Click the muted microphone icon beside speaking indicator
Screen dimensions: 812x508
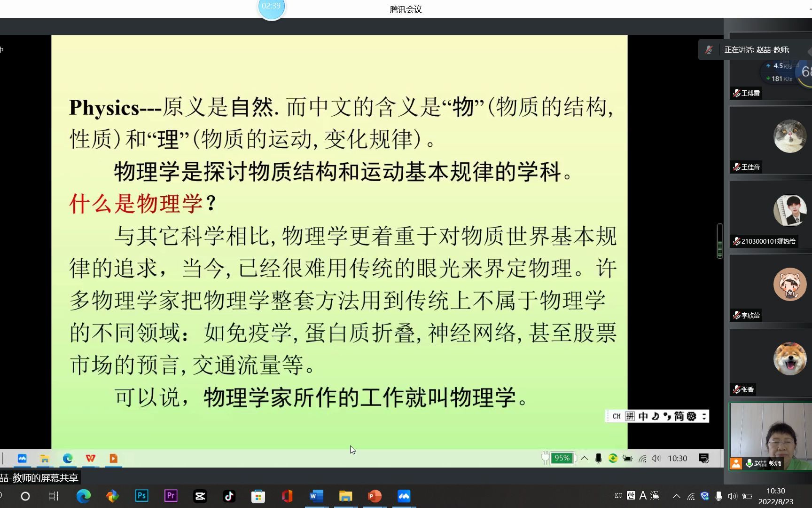tap(709, 49)
